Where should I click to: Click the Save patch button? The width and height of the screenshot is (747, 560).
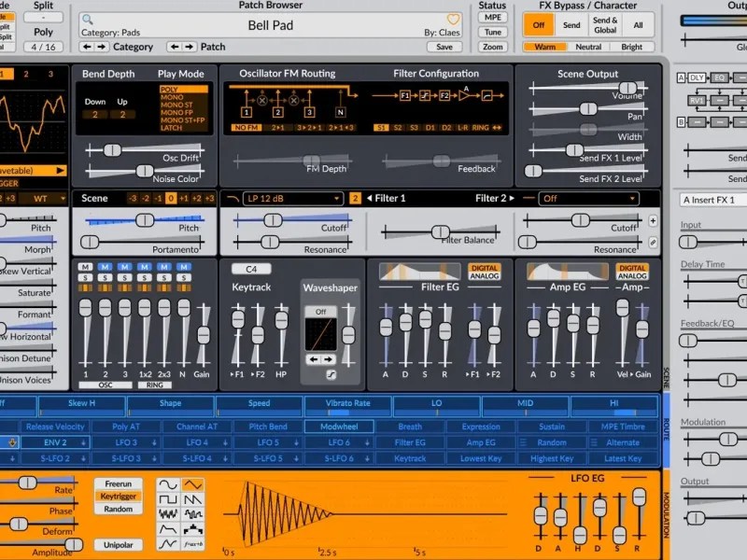(444, 47)
